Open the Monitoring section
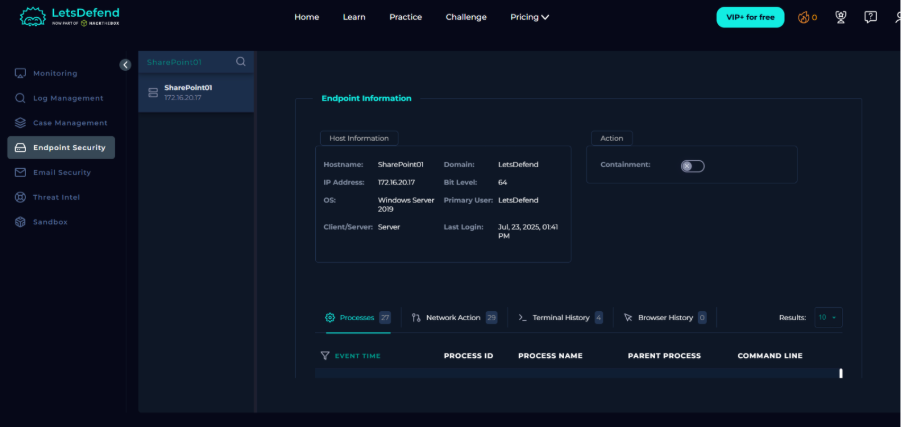The height and width of the screenshot is (427, 901). point(55,74)
